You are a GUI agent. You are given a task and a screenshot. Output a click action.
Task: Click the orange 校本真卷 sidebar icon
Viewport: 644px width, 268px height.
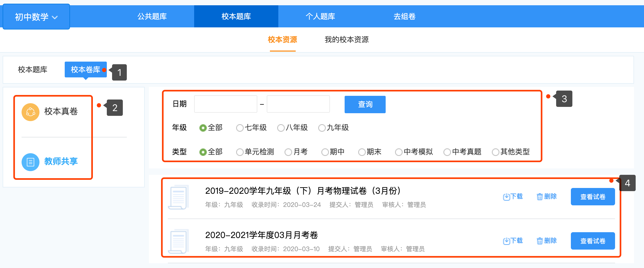click(x=31, y=112)
